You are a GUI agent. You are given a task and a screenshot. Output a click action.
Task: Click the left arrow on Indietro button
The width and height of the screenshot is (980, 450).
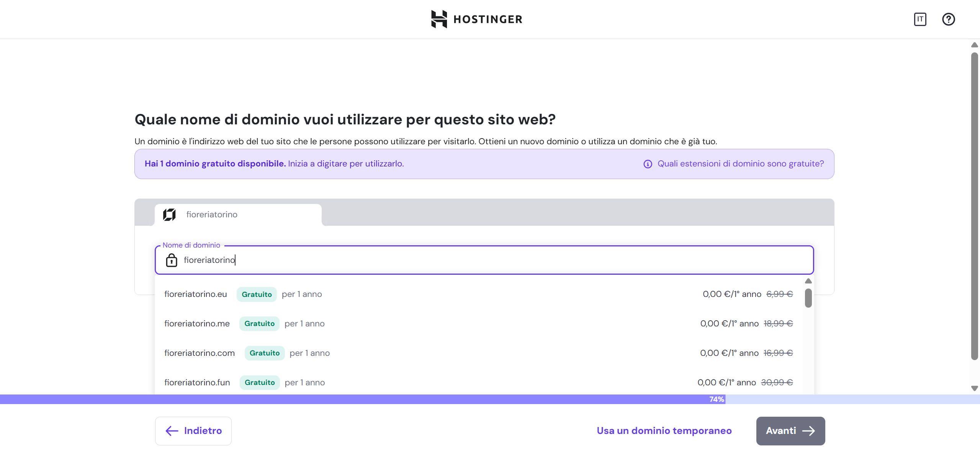coord(172,431)
